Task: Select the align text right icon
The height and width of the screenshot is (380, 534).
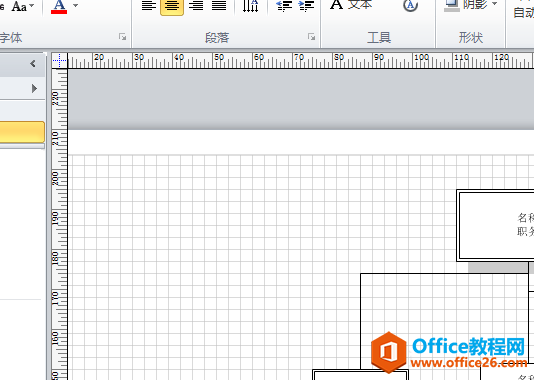Action: [196, 5]
